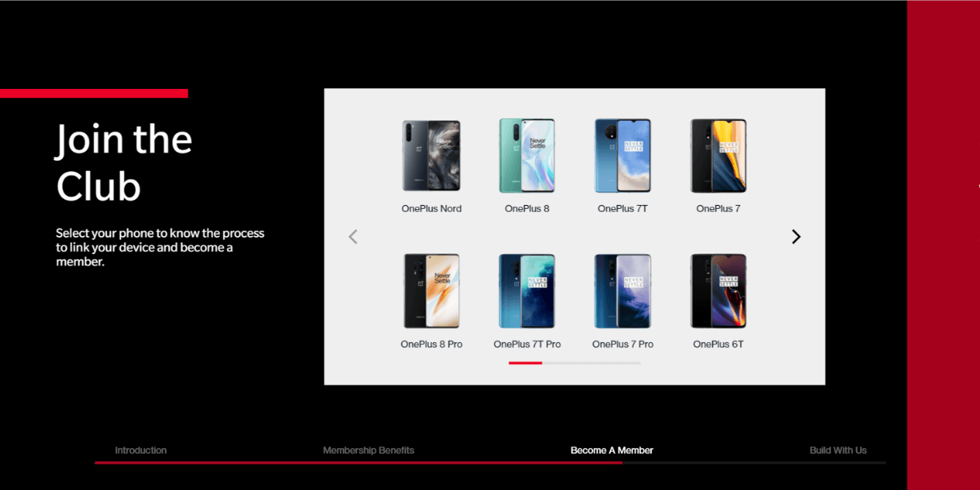Select the OnePlus 7T phone
Screen dimensions: 980x490
622,155
